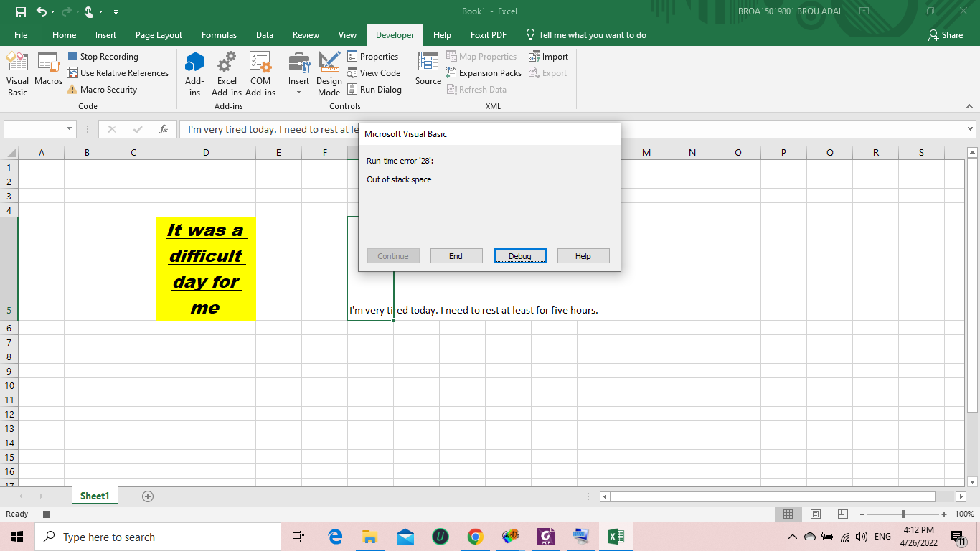This screenshot has width=980, height=551.
Task: Open the Name Box dropdown arrow
Action: (x=70, y=129)
